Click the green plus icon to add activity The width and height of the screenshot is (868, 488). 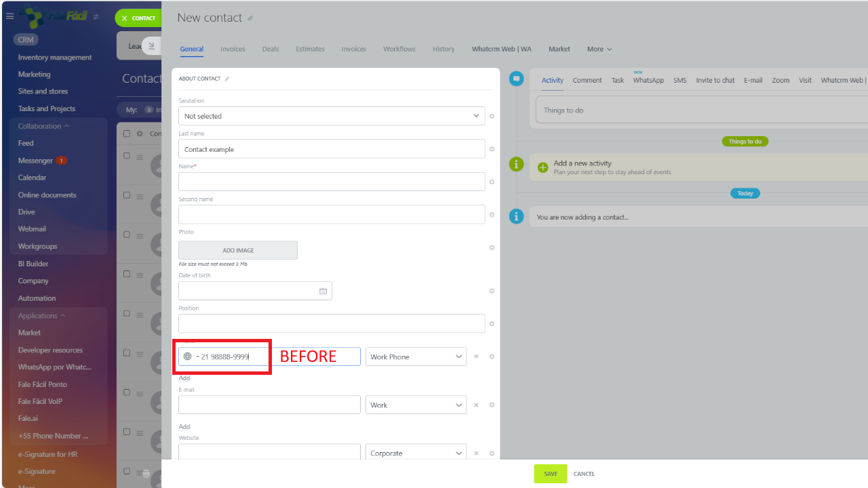point(542,167)
